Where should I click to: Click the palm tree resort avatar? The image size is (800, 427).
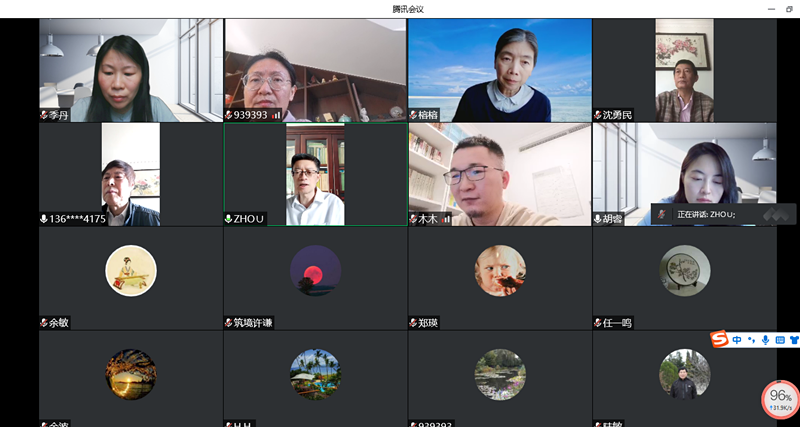click(x=316, y=375)
